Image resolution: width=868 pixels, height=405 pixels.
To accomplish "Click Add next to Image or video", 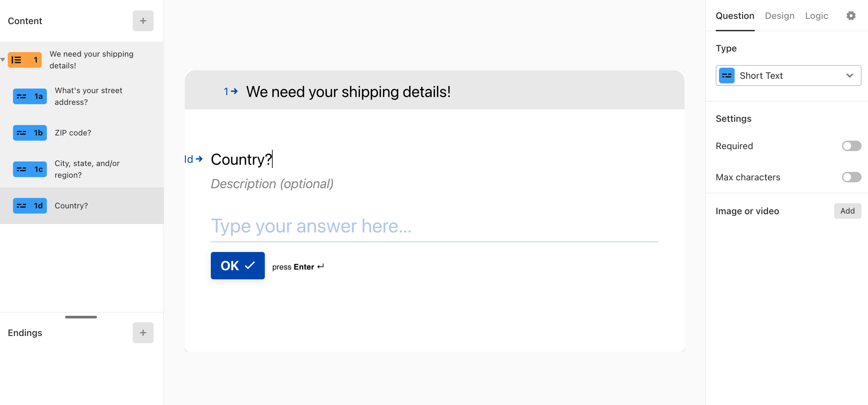I will tap(847, 211).
